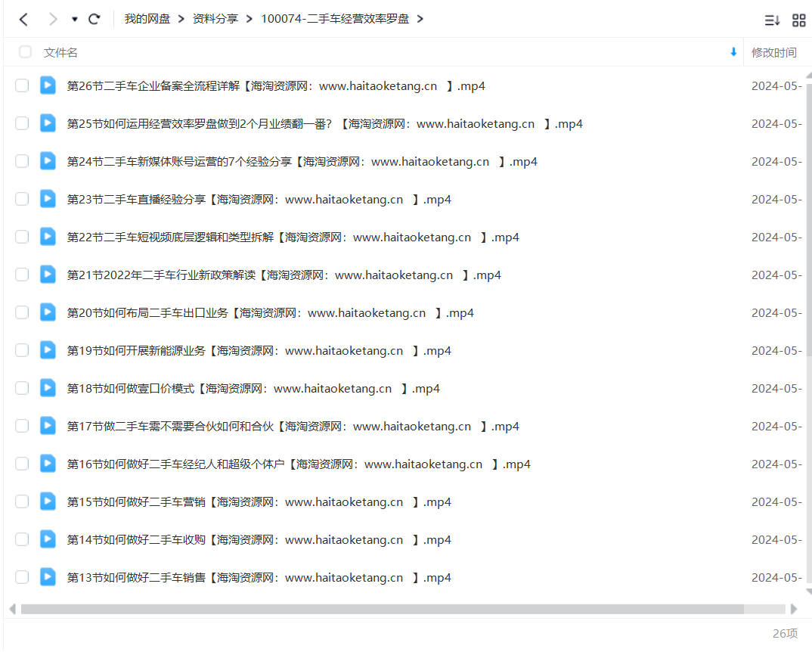Image resolution: width=812 pixels, height=652 pixels.
Task: Select file 第22节二手车短视频底层逻辑
Action: 293,238
